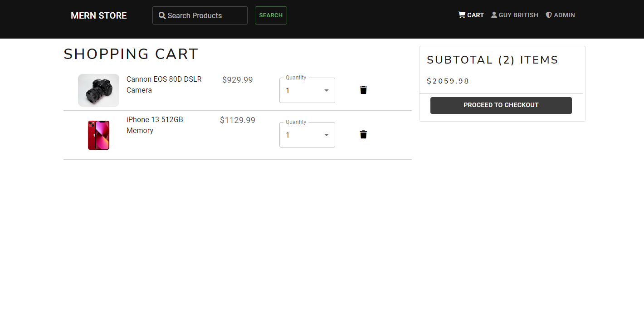
Task: Click the user icon next to GUY BRITISH
Action: pos(494,15)
